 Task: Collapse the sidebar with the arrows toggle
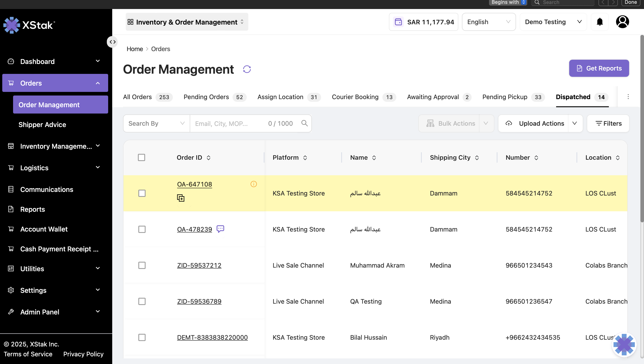[112, 42]
